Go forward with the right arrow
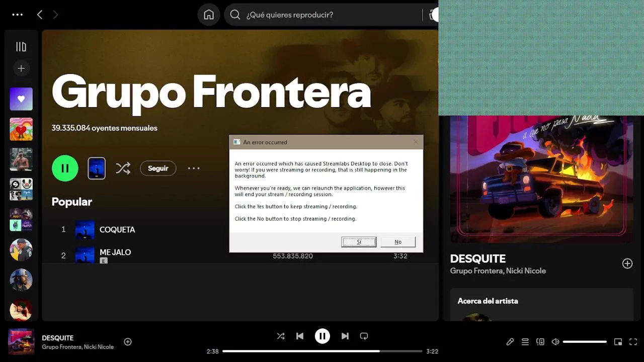The height and width of the screenshot is (362, 644). coord(55,15)
